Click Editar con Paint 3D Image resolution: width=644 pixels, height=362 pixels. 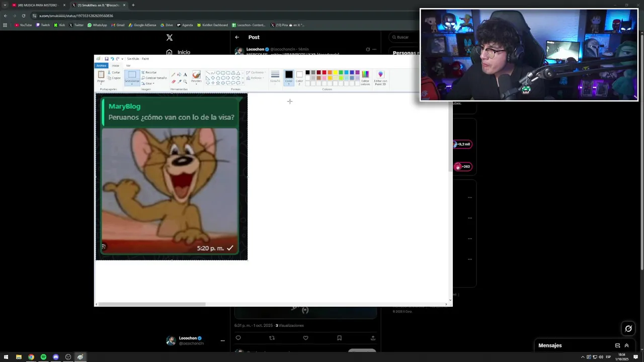380,77
